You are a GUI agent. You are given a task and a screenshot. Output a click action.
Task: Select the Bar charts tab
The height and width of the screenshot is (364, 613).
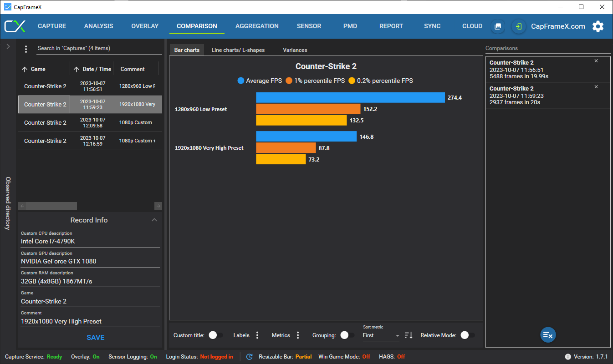click(187, 50)
